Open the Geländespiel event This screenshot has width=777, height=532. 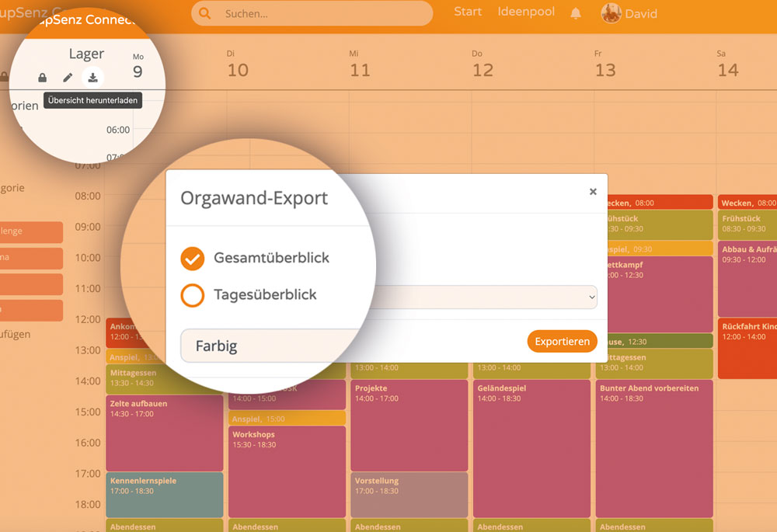(531, 449)
